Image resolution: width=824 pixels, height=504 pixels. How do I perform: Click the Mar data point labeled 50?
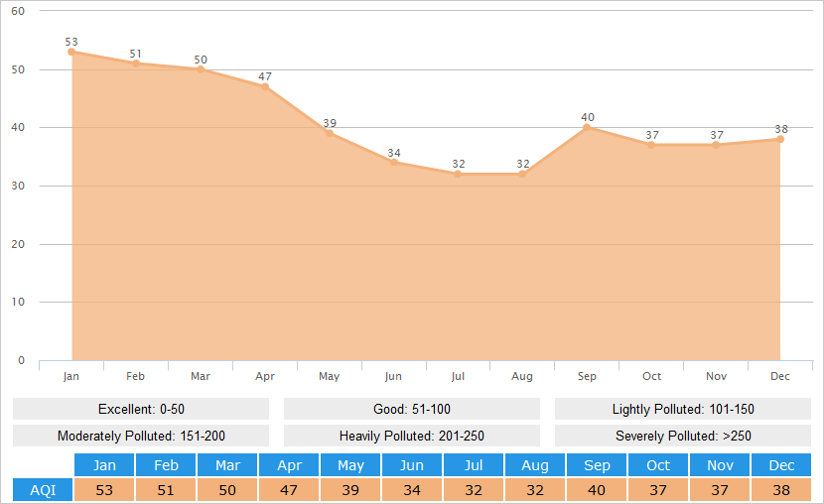click(201, 69)
